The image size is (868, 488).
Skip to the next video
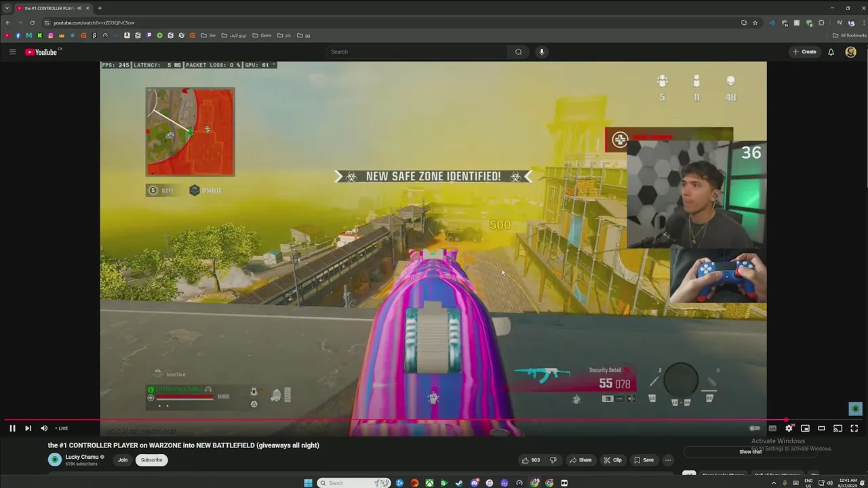click(x=28, y=428)
